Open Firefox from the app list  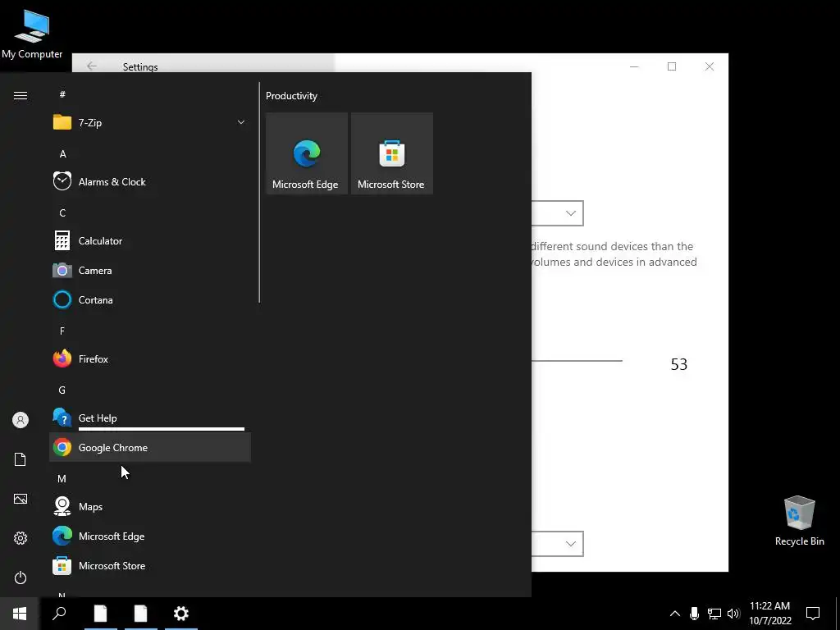pos(150,359)
